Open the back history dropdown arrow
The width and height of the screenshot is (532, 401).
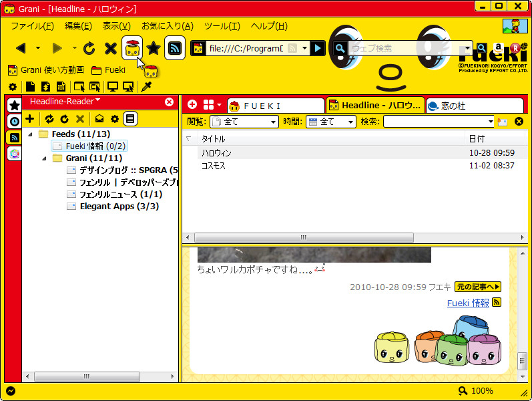pyautogui.click(x=38, y=48)
